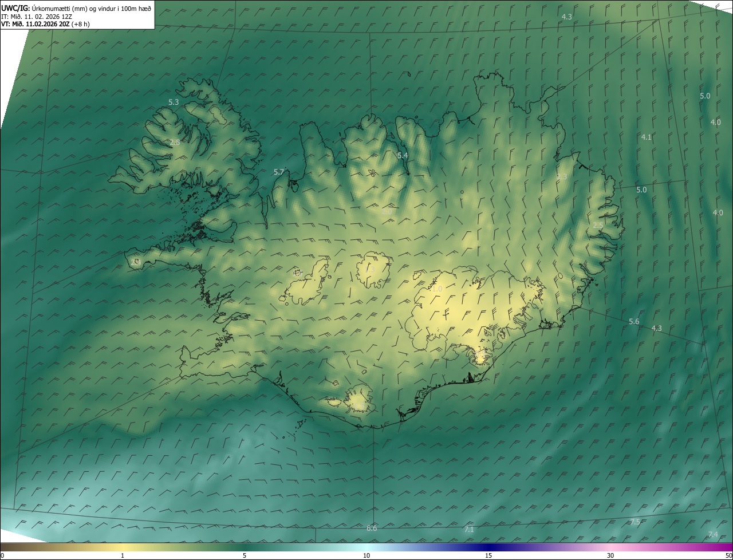This screenshot has height=560, width=733.
Task: Pick the color bar at the 1 tick
Action: pyautogui.click(x=123, y=555)
